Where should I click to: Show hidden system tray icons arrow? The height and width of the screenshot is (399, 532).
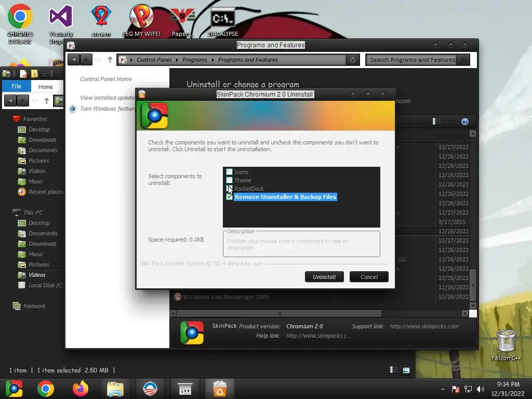click(443, 389)
